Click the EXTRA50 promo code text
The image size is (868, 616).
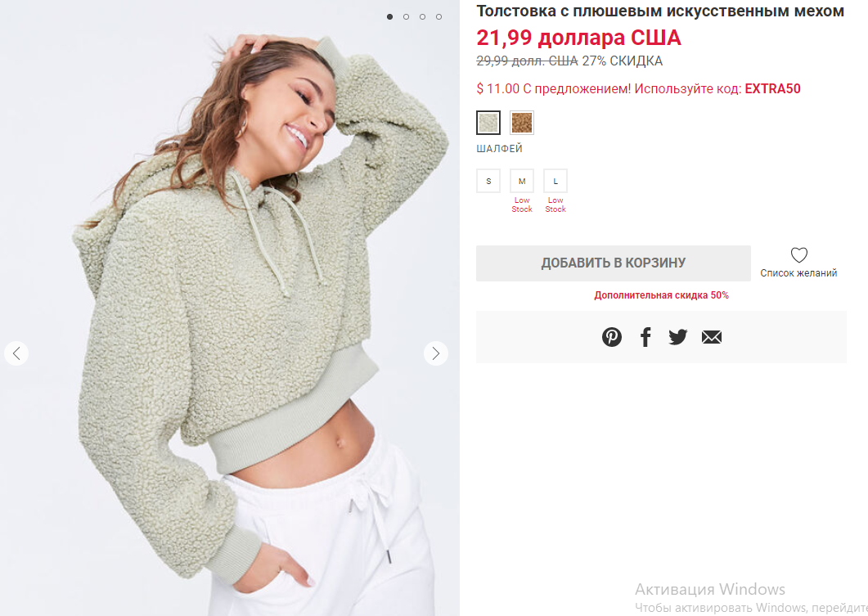click(773, 88)
